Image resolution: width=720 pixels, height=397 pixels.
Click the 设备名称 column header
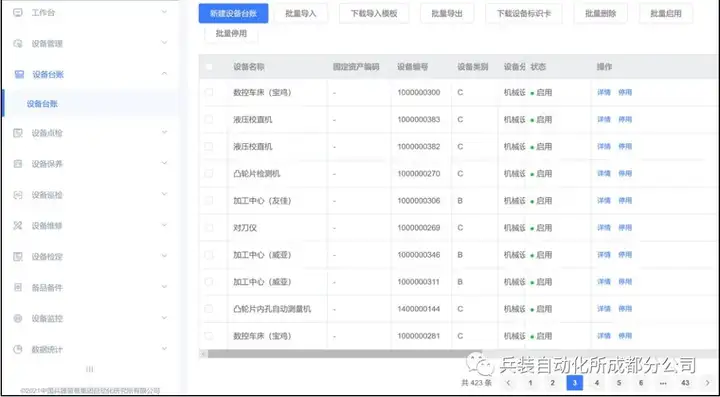[x=249, y=67]
